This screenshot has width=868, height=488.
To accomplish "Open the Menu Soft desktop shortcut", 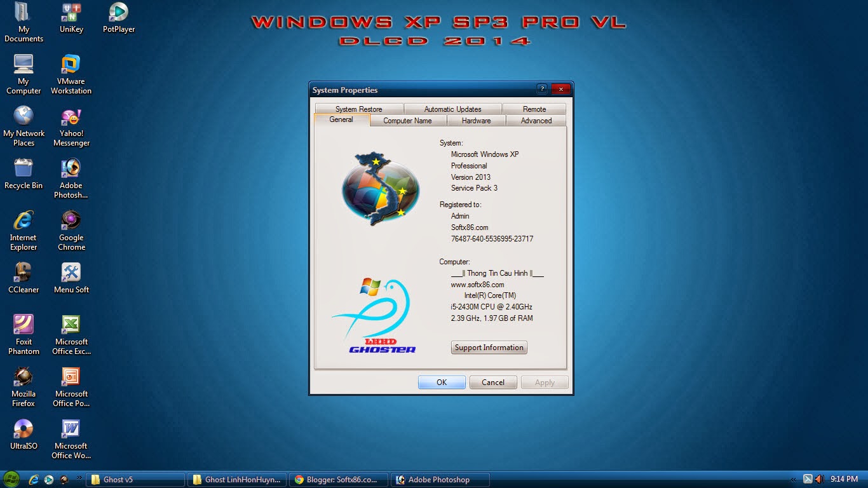I will [x=71, y=278].
